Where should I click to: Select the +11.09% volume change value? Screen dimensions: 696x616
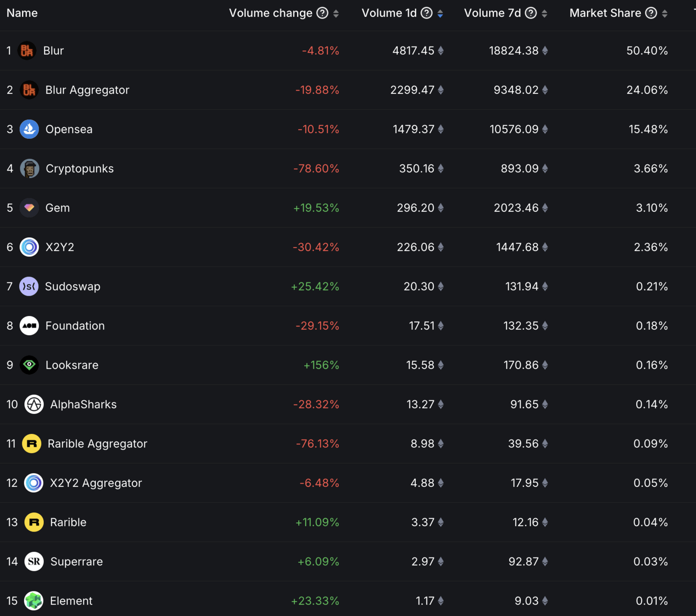point(317,522)
